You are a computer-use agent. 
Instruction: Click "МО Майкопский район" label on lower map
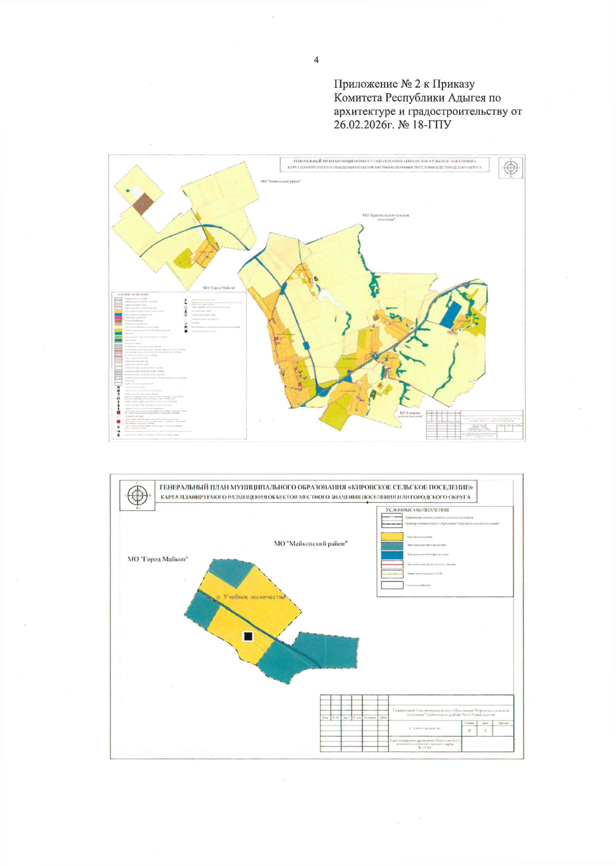[x=311, y=544]
